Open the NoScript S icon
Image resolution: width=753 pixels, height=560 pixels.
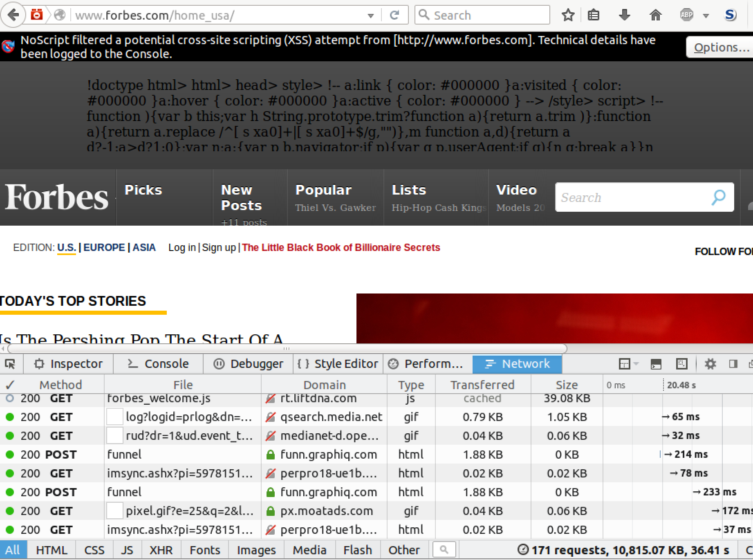731,16
